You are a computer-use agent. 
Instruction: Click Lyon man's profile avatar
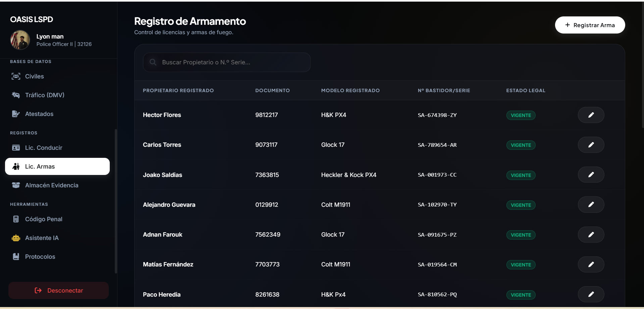(20, 40)
